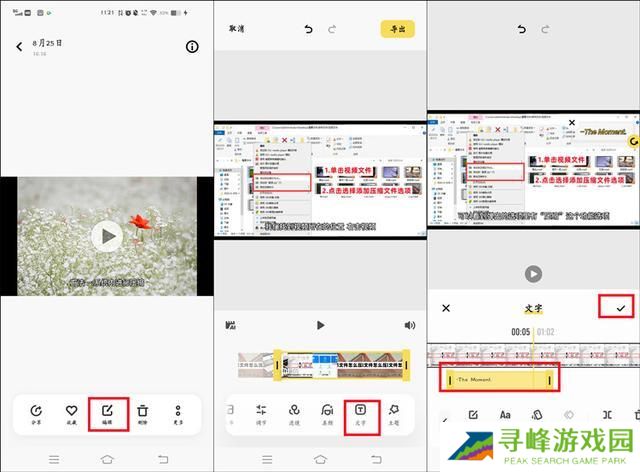Close the 文字 panel with the X
Viewport: 640px width, 472px height.
point(446,308)
